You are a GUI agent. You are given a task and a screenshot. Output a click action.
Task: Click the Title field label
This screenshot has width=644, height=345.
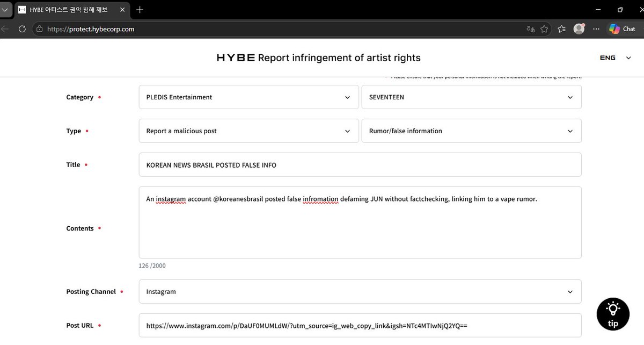pyautogui.click(x=73, y=165)
